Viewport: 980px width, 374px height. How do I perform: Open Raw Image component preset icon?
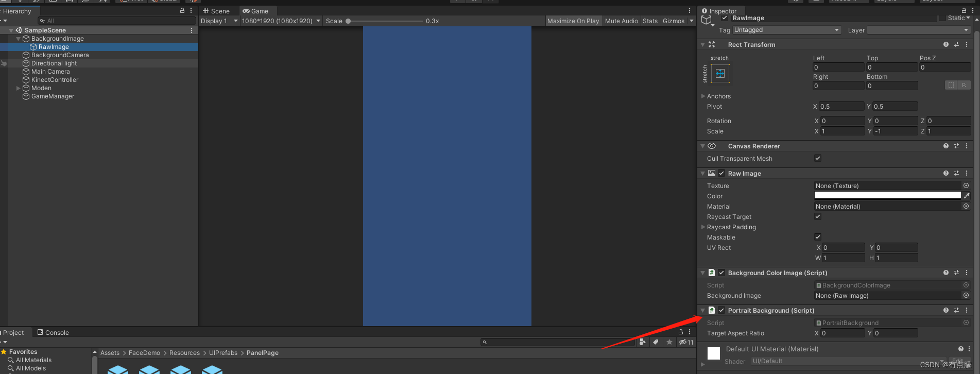pos(956,174)
